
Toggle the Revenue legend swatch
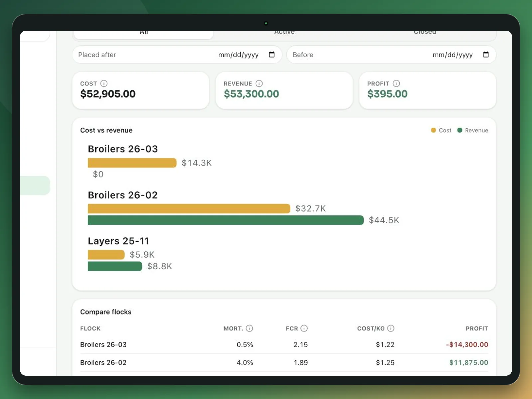[460, 130]
